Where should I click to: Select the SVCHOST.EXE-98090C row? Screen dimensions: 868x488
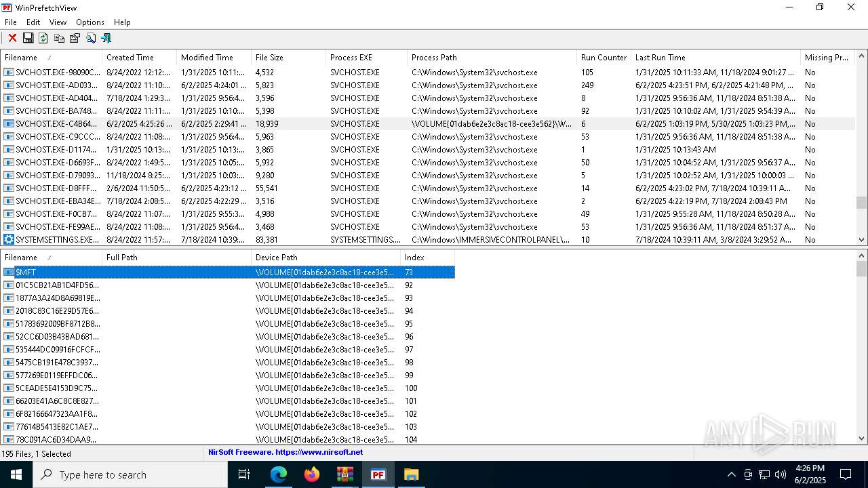click(x=429, y=73)
